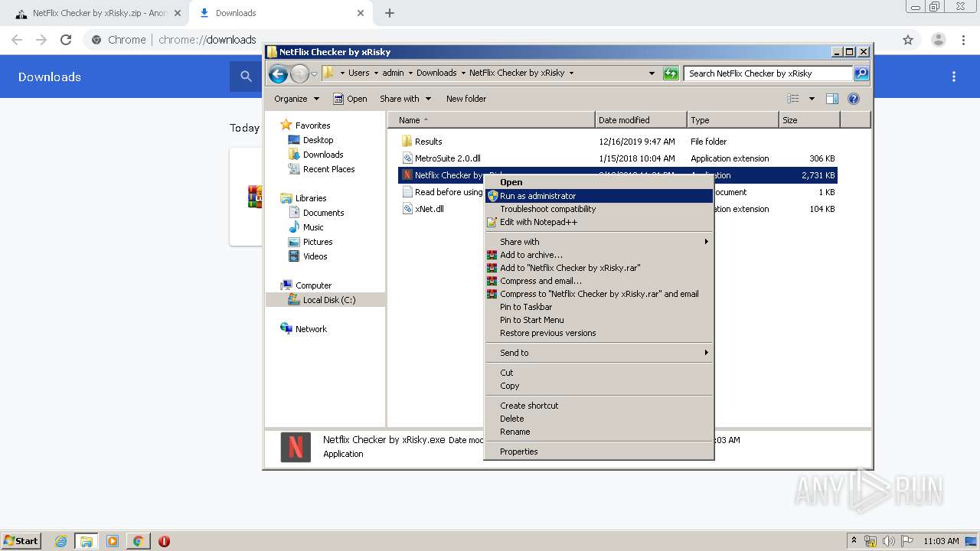980x551 pixels.
Task: Click Chrome reload page button
Action: pyautogui.click(x=66, y=40)
